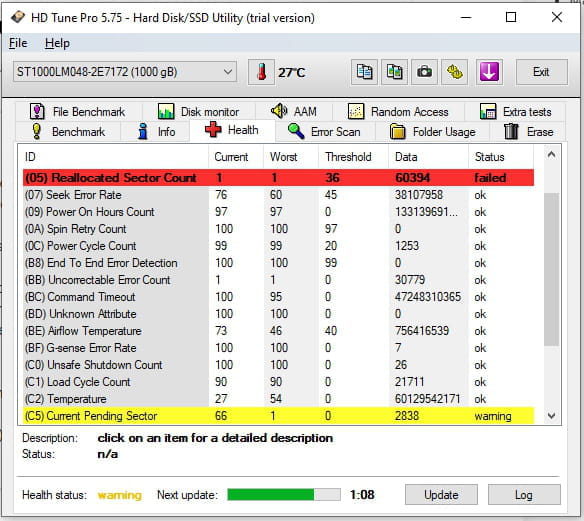Copy info to clipboard icon
The height and width of the screenshot is (521, 584).
[x=364, y=72]
